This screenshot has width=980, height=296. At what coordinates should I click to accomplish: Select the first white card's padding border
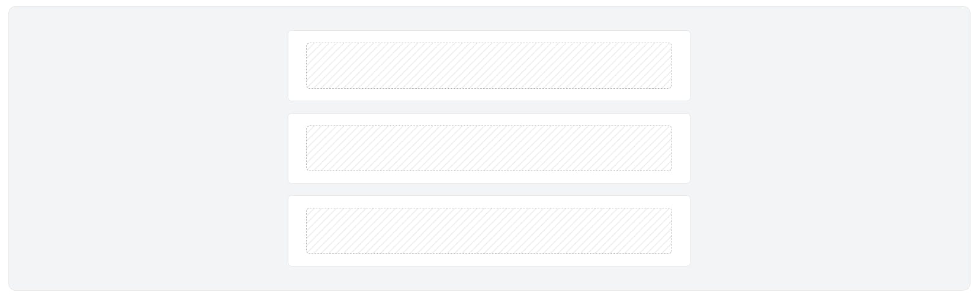(x=489, y=36)
